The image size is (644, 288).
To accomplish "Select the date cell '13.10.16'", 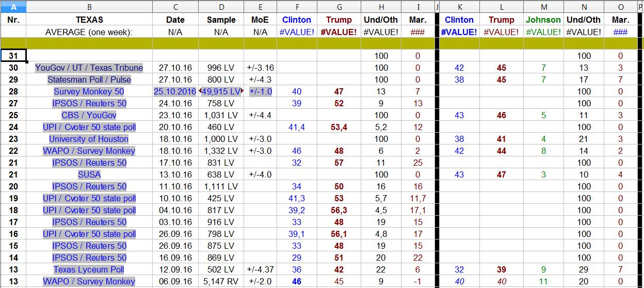I will (175, 174).
